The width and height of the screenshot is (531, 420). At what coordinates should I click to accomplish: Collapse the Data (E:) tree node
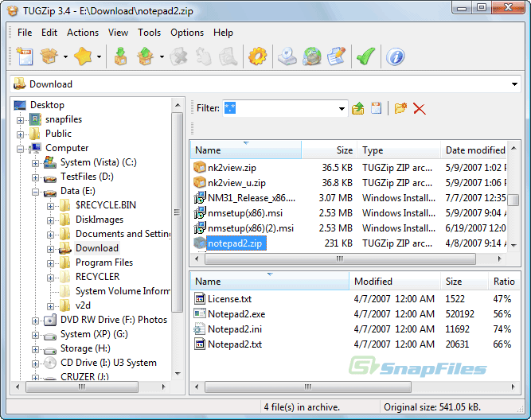(35, 192)
